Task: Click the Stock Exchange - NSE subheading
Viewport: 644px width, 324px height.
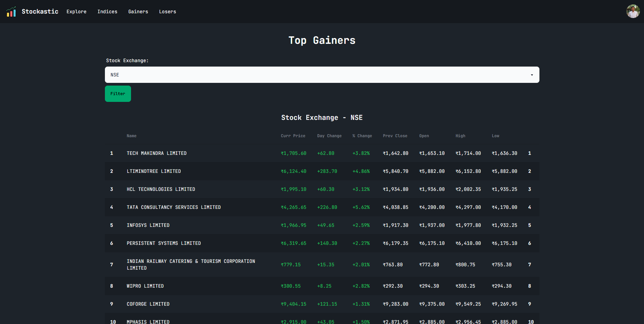Action: click(322, 118)
